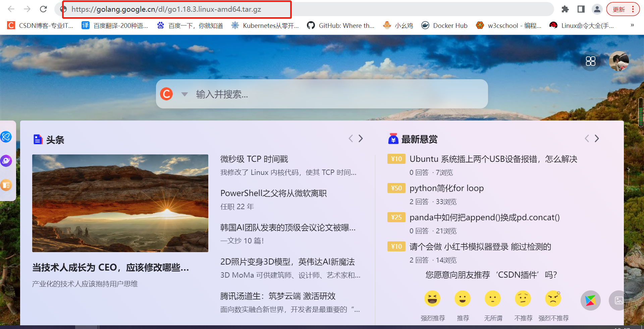Image resolution: width=644 pixels, height=329 pixels.
Task: Open the Kubernetes从零开 bookmark
Action: click(265, 26)
